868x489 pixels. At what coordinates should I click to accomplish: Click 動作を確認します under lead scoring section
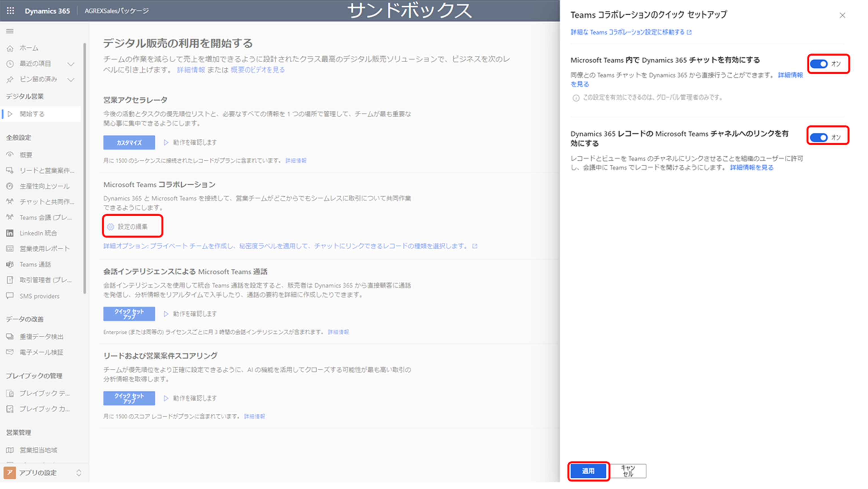tap(191, 398)
